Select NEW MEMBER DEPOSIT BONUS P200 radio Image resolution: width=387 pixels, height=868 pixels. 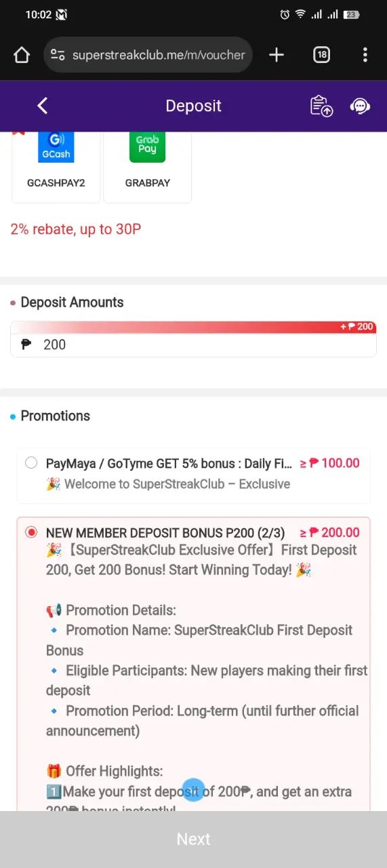coord(31,533)
